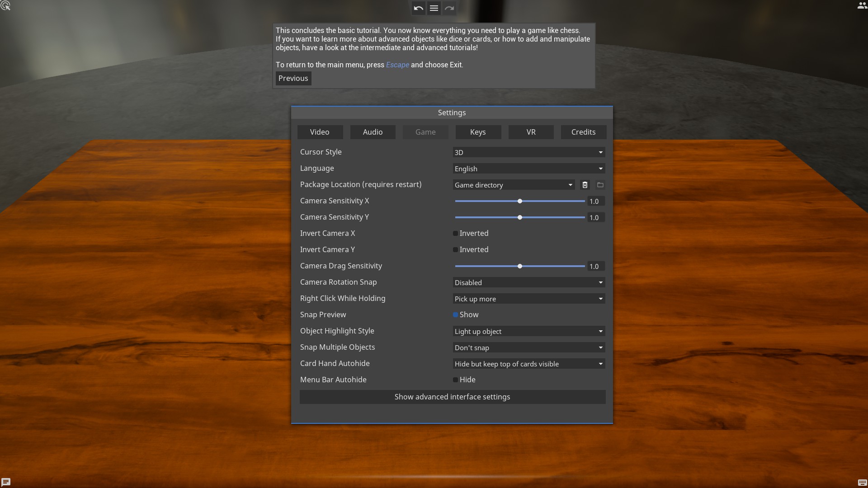Open the players list icon
This screenshot has height=488, width=868.
tap(862, 6)
